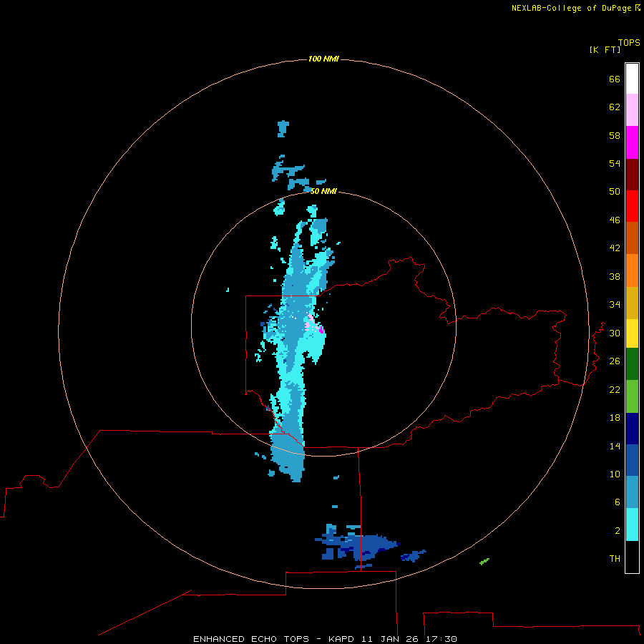
Task: Click the legend value "58"
Action: [x=615, y=135]
